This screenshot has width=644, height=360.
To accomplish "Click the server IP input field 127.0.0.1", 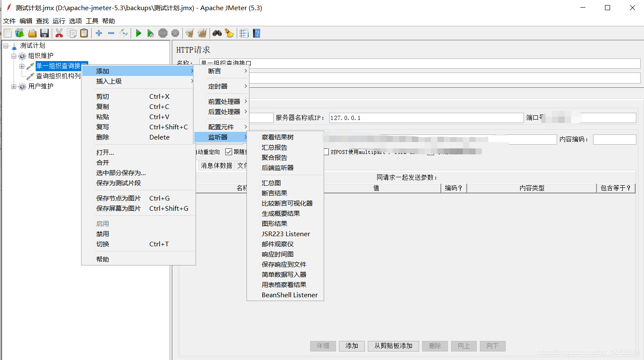I will click(x=424, y=117).
